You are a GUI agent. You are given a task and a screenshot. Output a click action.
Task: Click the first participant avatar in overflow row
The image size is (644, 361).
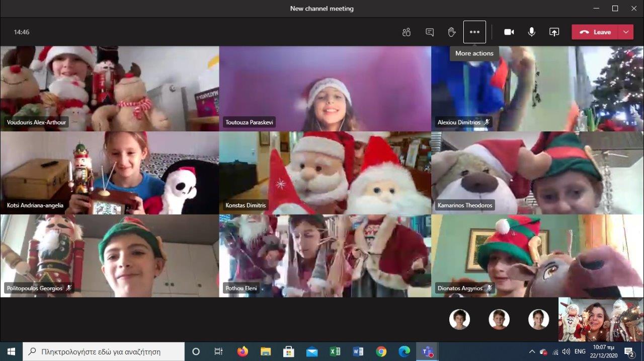[x=459, y=319]
